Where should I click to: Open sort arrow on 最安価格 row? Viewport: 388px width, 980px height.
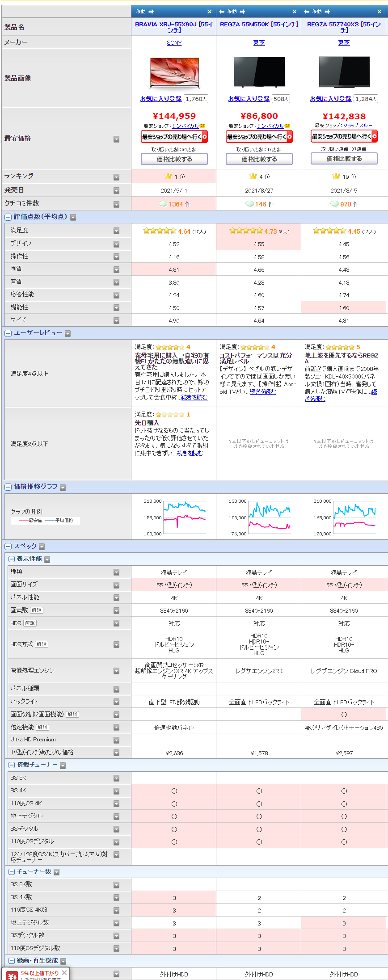[116, 139]
